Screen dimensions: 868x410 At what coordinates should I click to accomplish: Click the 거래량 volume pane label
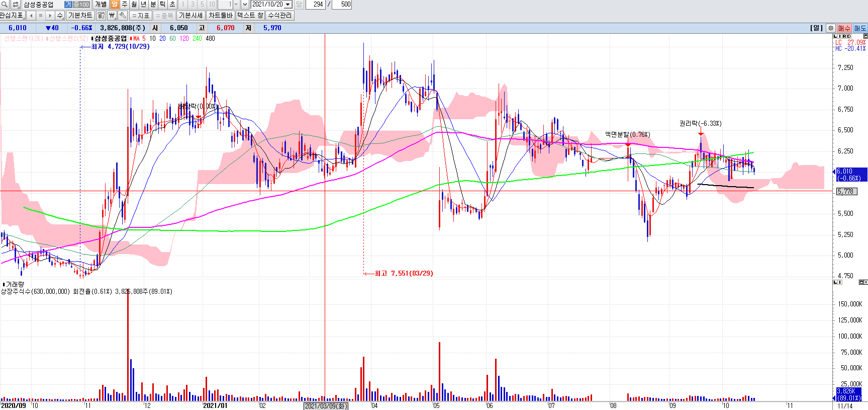[14, 284]
